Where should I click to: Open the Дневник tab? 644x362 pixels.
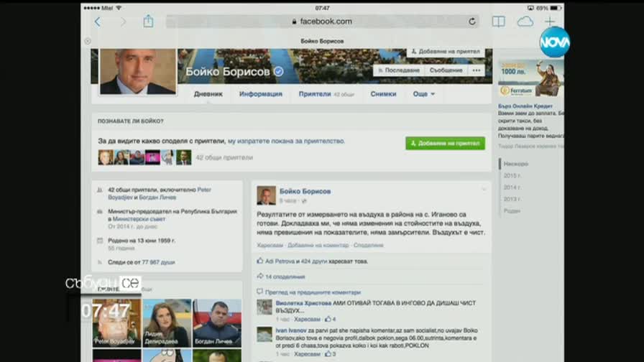tap(208, 94)
